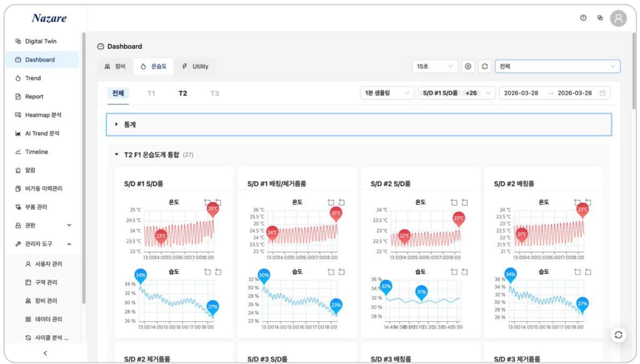Reset zoom on S/D #1 S/D룸 습도 chart

[x=218, y=272]
